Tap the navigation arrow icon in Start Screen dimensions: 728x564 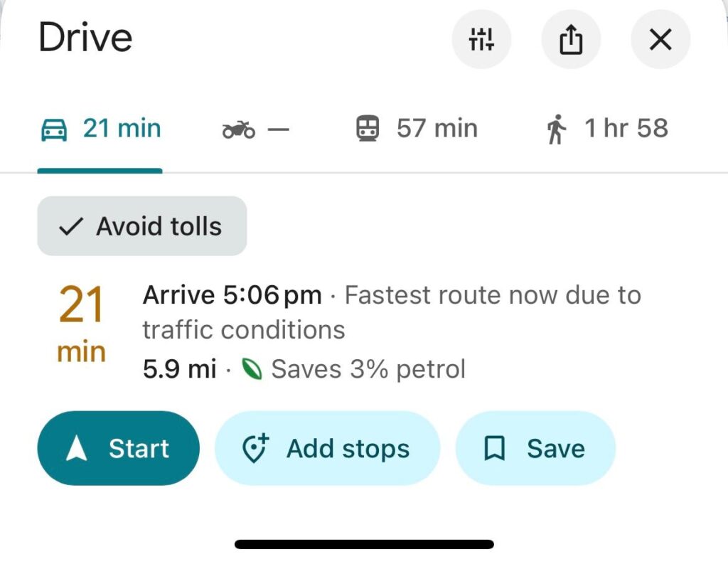[x=77, y=448]
